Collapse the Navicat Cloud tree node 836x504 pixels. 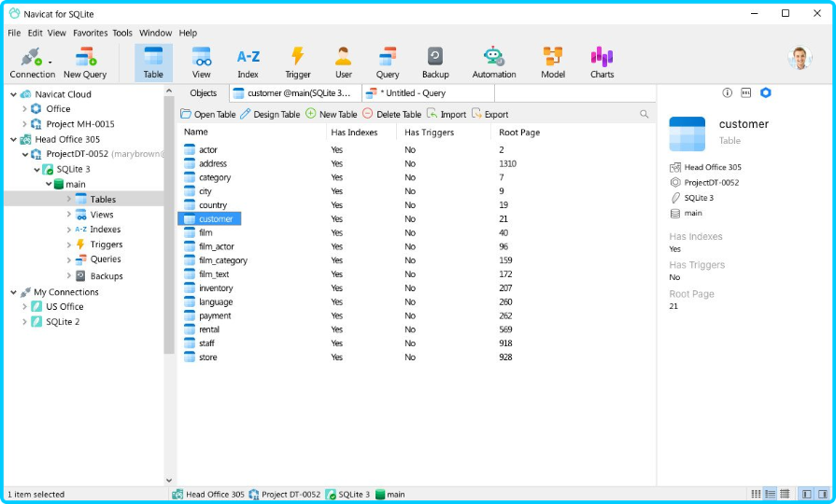[12, 94]
